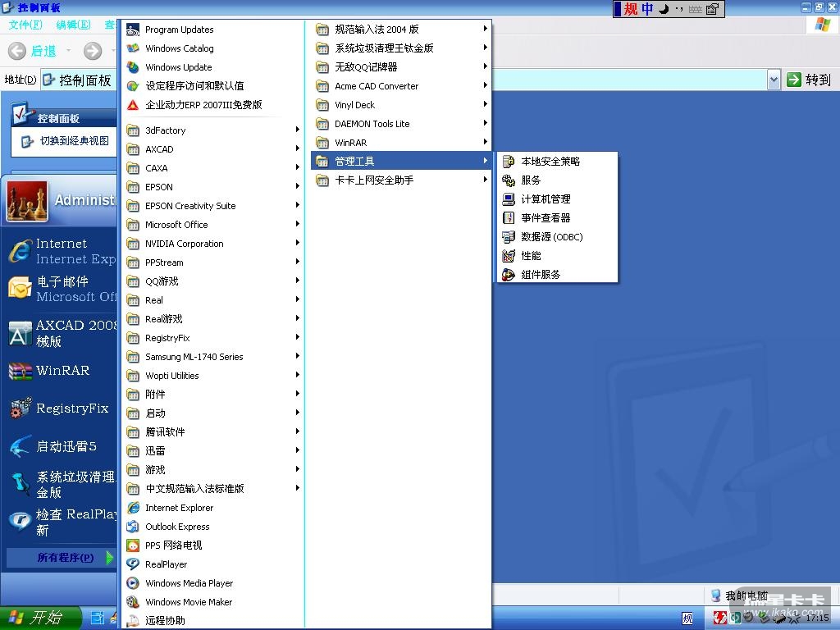Open Samsung ML-1740 Series folder

(214, 357)
